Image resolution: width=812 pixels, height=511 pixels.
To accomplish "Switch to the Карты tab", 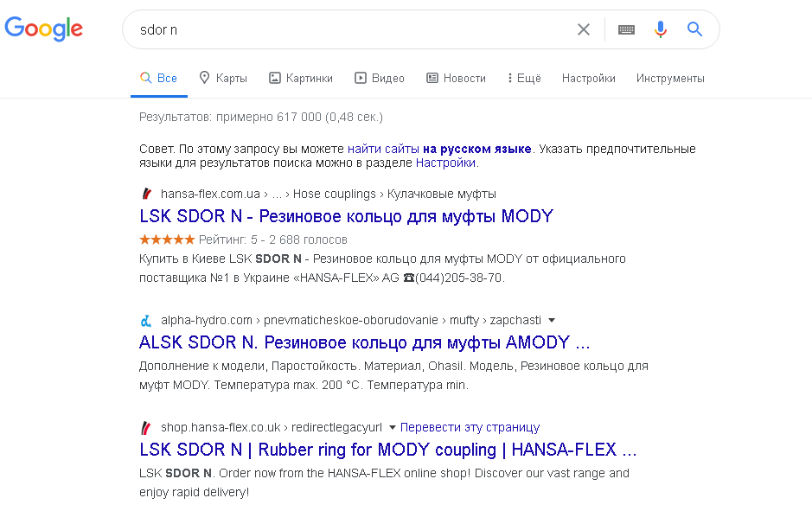I will pyautogui.click(x=223, y=78).
